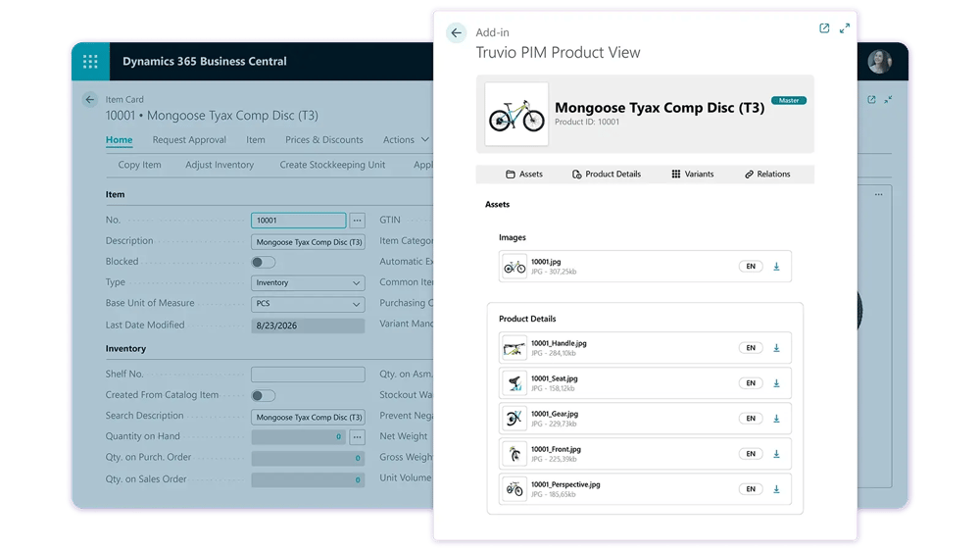Click EN language tag for 10001_Handle.jpg

pos(751,348)
